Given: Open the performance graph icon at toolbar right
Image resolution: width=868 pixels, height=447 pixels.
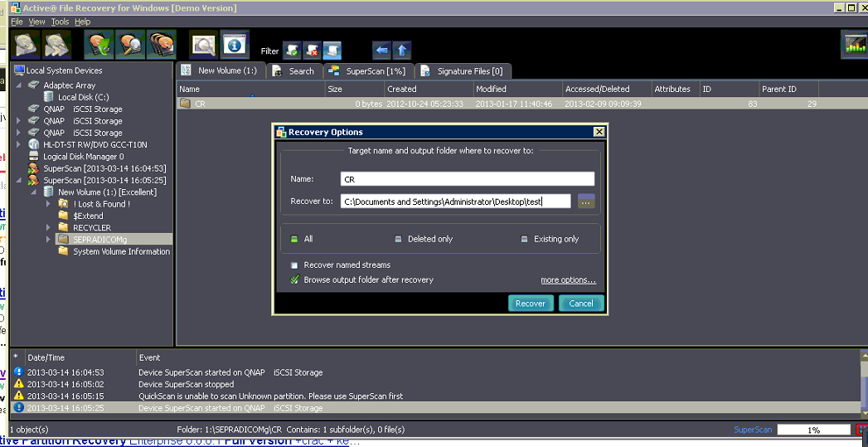Looking at the screenshot, I should click(854, 45).
